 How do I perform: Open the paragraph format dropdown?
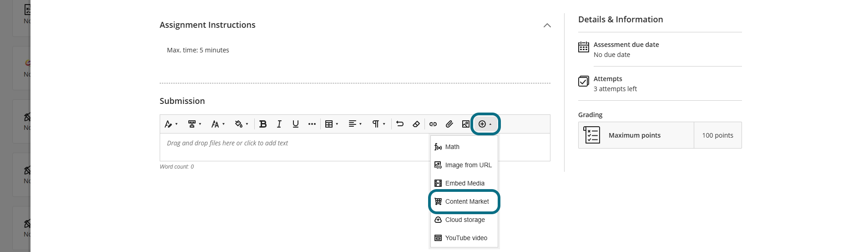pos(378,124)
